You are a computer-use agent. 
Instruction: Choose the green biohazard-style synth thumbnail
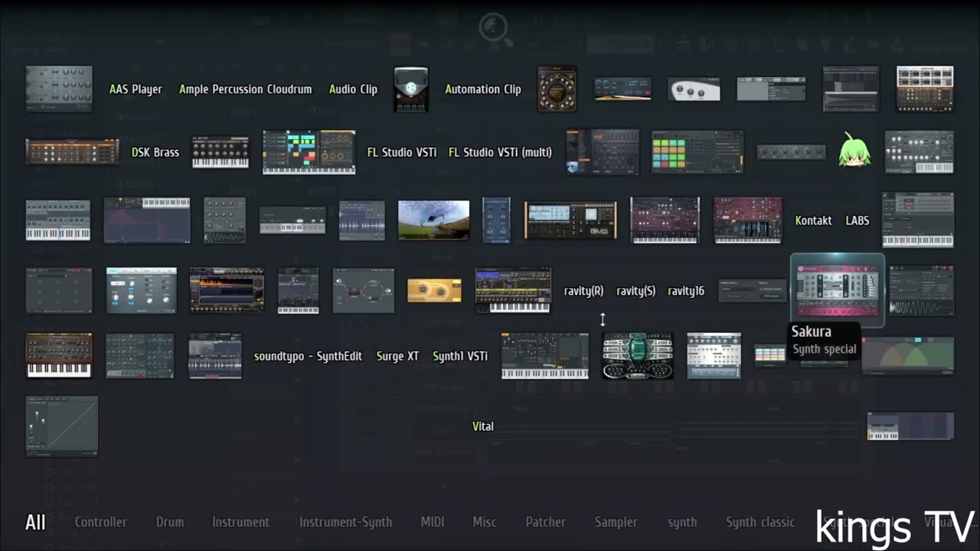pos(638,356)
